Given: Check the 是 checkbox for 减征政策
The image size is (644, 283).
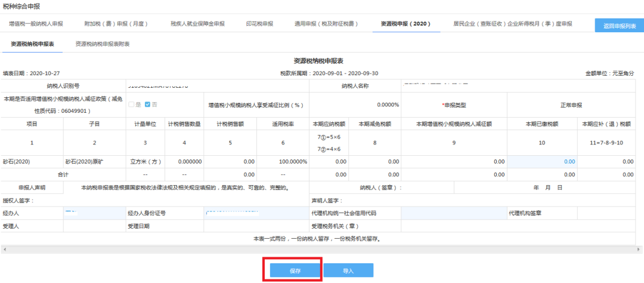Looking at the screenshot, I should (x=131, y=104).
